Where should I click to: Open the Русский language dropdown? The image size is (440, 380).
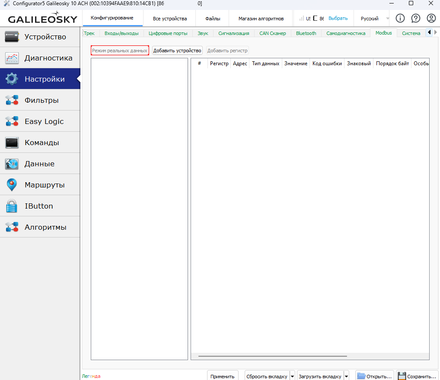374,19
